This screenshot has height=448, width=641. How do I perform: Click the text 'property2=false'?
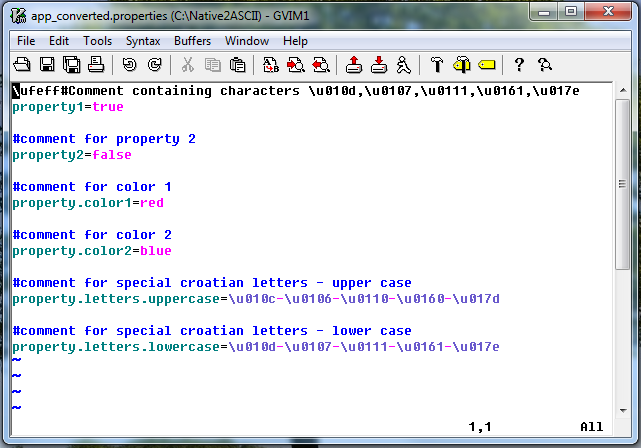point(72,155)
